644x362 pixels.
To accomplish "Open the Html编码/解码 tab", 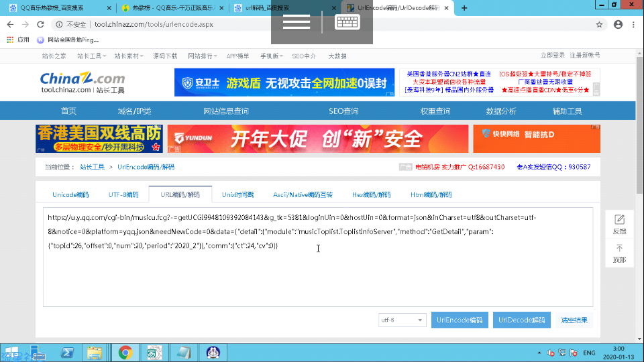I will (x=431, y=194).
